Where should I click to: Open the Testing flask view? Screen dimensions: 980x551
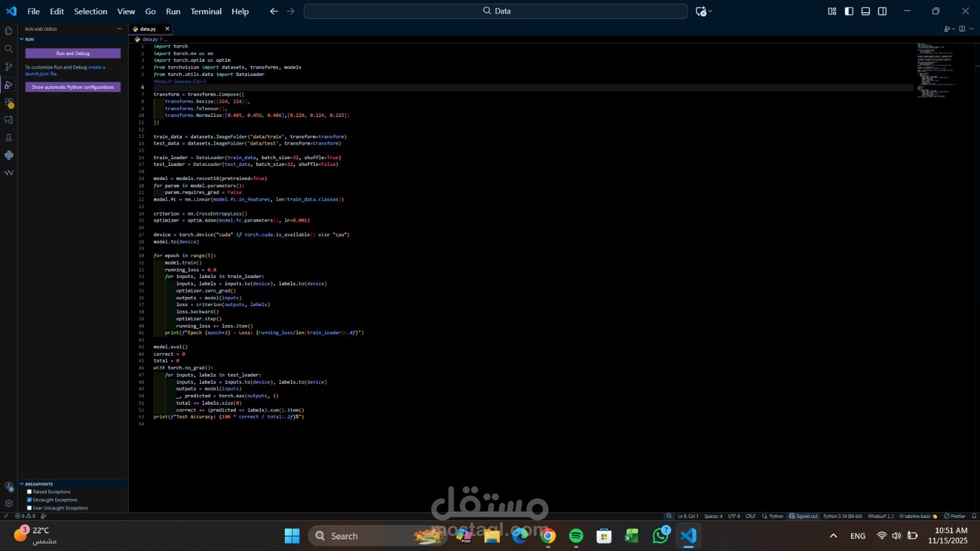pos(9,138)
